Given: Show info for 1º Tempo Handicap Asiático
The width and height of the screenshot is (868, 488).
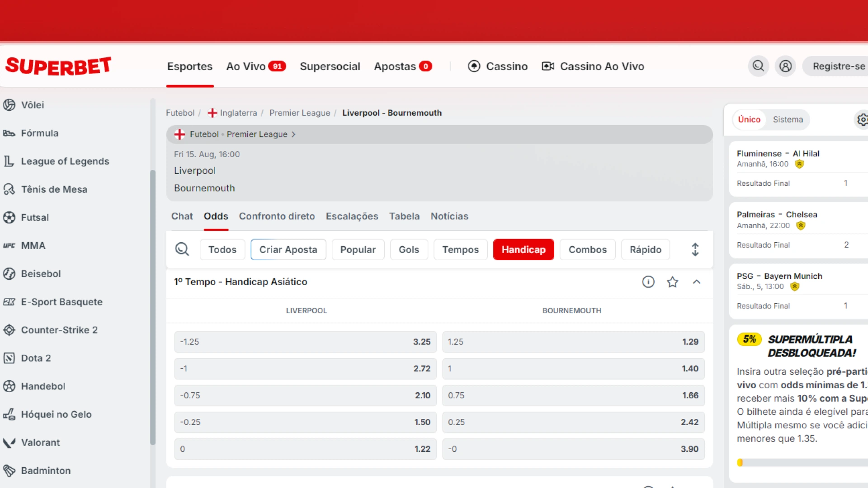Looking at the screenshot, I should click(x=648, y=282).
